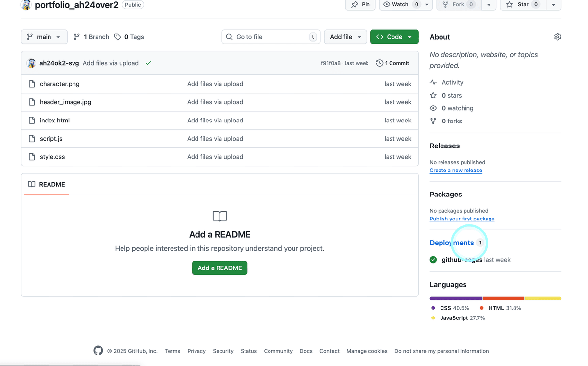Click the Languages color bar CSS segment
588x366 pixels.
click(456, 298)
